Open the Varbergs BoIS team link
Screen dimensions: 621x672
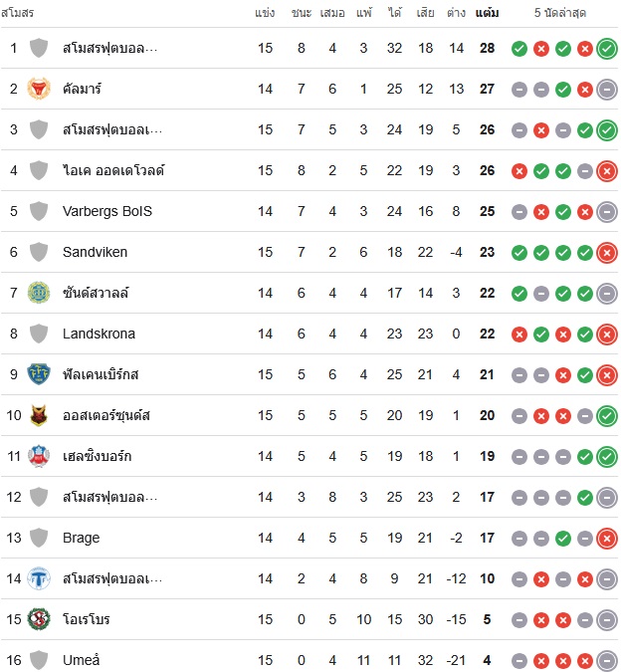[x=107, y=211]
